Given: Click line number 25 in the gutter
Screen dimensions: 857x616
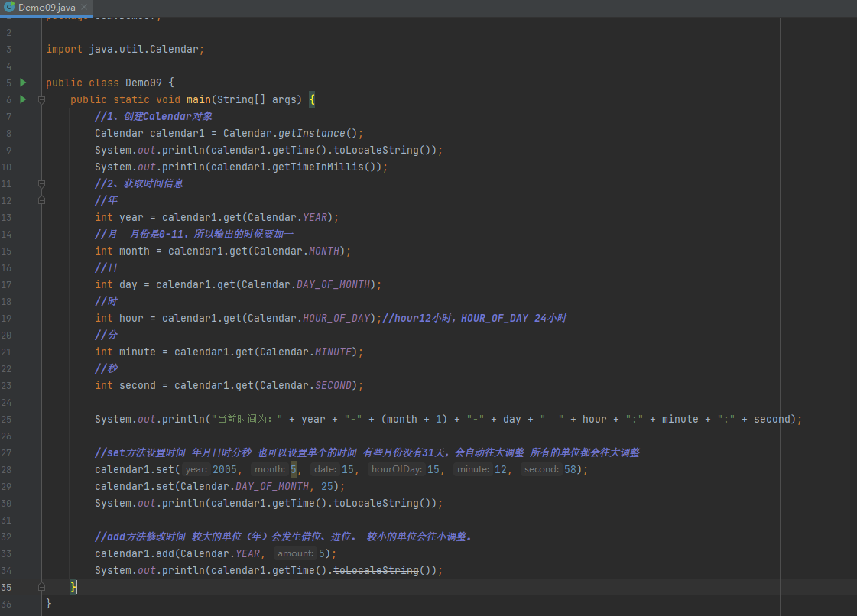Looking at the screenshot, I should [7, 420].
